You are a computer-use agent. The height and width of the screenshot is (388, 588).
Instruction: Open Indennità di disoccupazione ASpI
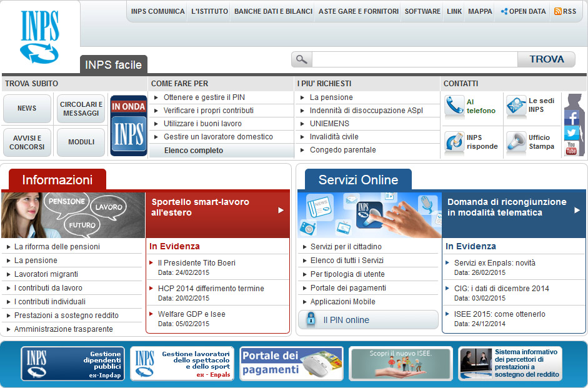[x=366, y=111]
